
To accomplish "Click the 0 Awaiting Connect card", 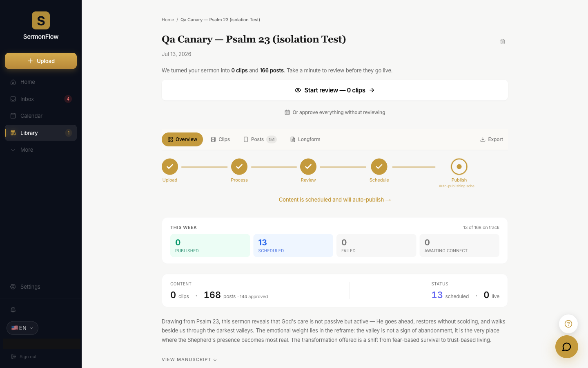I will (459, 245).
